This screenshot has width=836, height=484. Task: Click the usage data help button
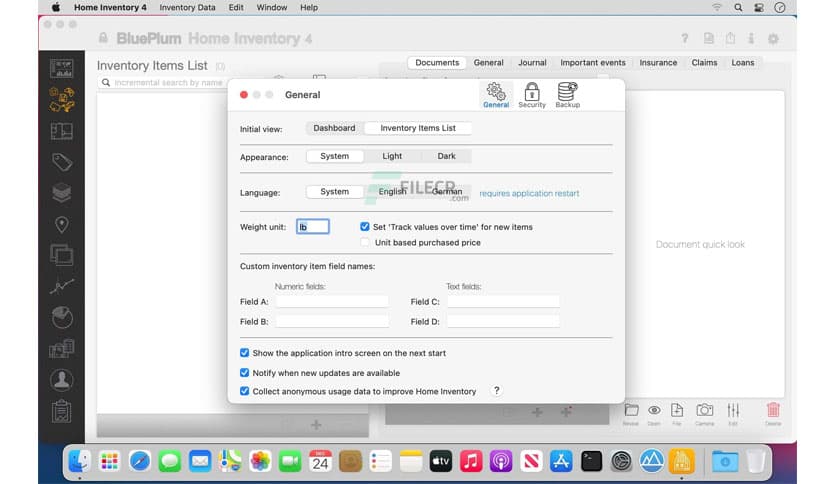(496, 391)
